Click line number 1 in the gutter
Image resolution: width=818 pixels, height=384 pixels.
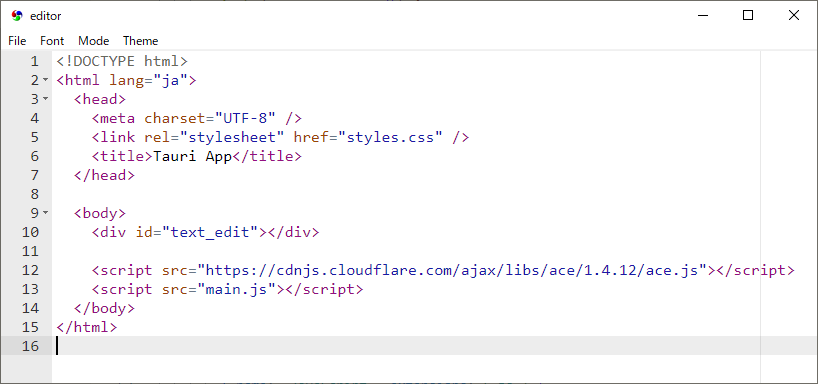point(34,62)
